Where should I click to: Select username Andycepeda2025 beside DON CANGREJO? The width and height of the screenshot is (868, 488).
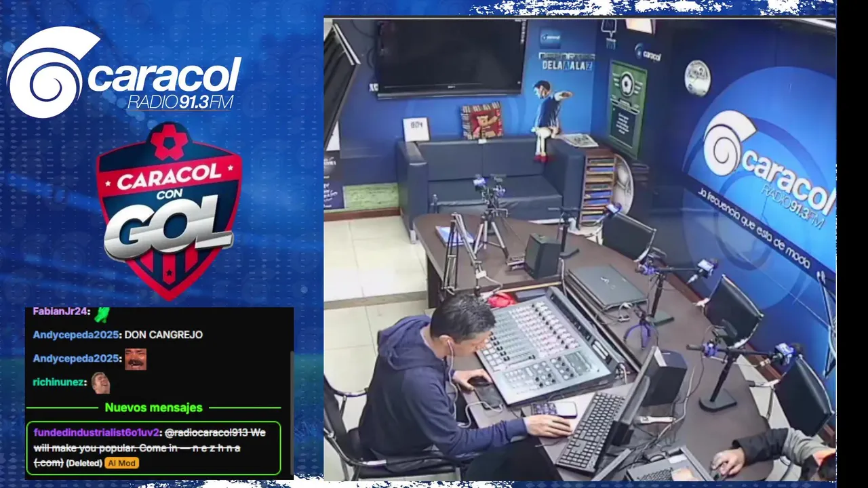(x=76, y=335)
